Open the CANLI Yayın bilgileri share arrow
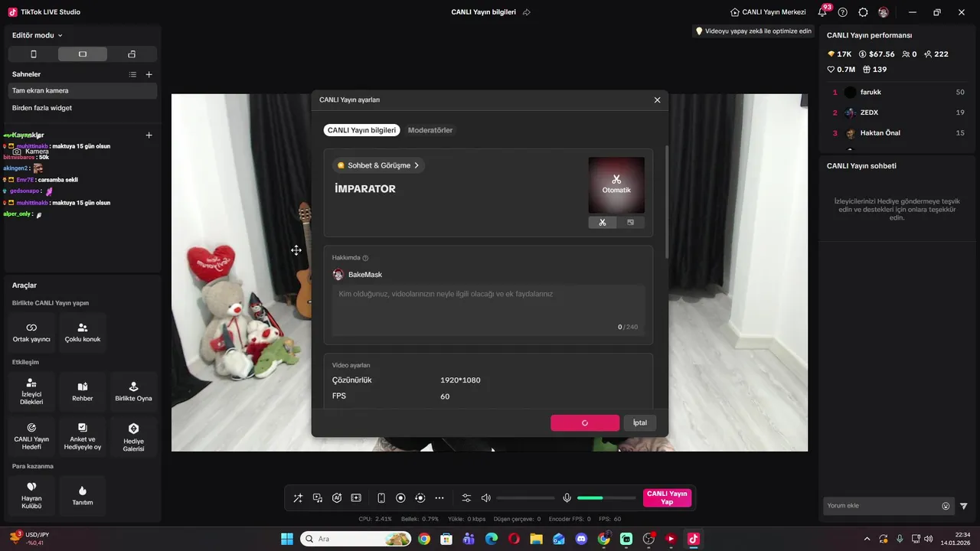980x551 pixels. [x=527, y=12]
